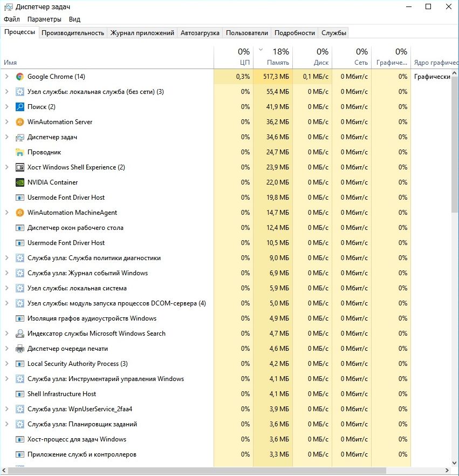The width and height of the screenshot is (459, 476).
Task: Expand Local Security Authority Process (3)
Action: coord(6,364)
